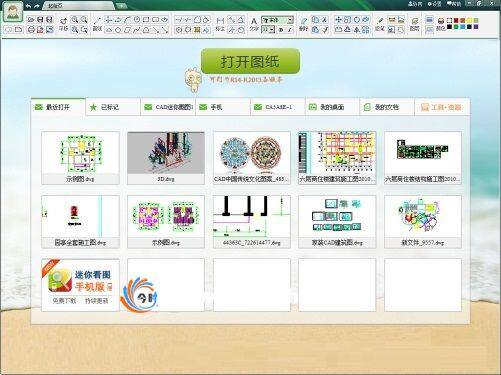
Task: Click the open file folder icon
Action: [x=31, y=20]
